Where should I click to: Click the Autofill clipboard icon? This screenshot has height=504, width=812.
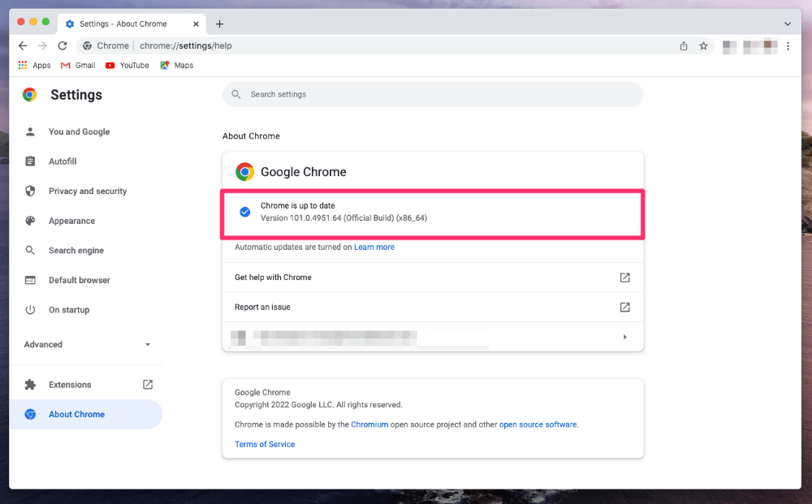(x=30, y=162)
